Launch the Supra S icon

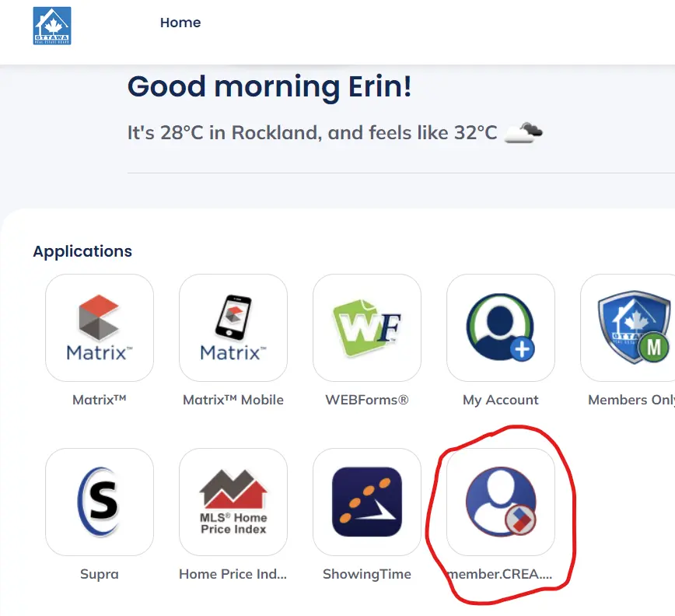click(x=100, y=502)
